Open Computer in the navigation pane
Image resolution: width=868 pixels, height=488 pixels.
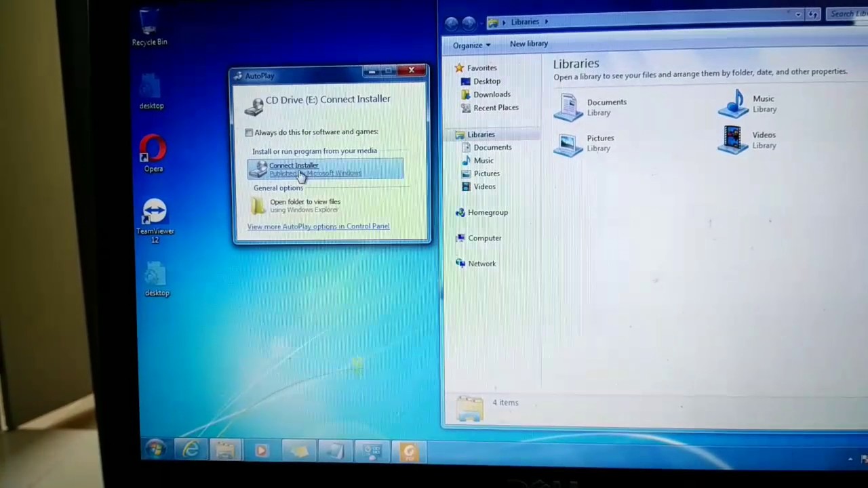click(485, 238)
